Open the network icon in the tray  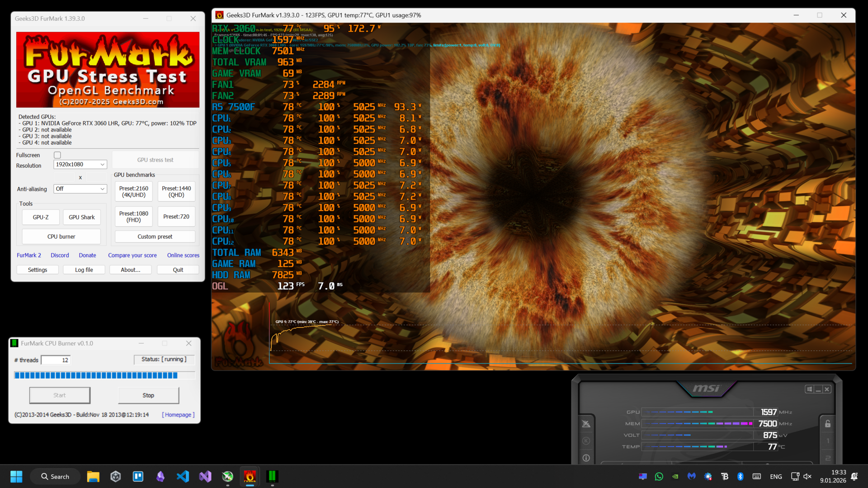click(795, 476)
